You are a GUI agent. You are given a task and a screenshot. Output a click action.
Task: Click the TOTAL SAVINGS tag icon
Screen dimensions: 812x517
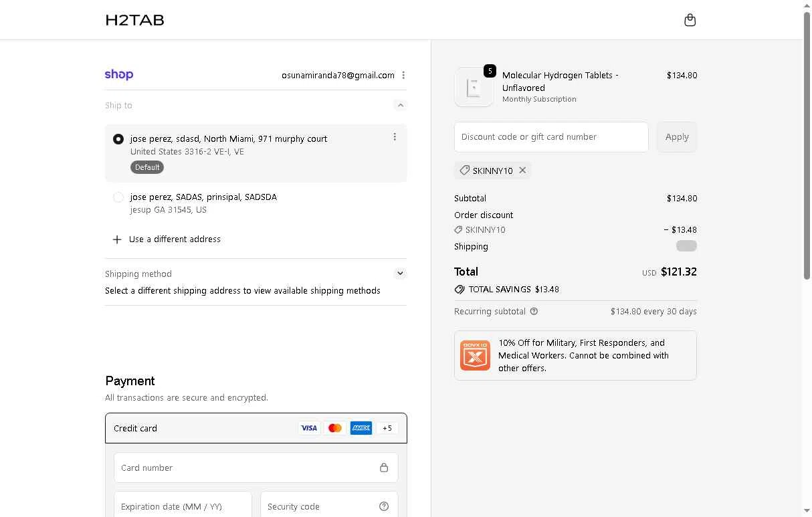tap(460, 290)
